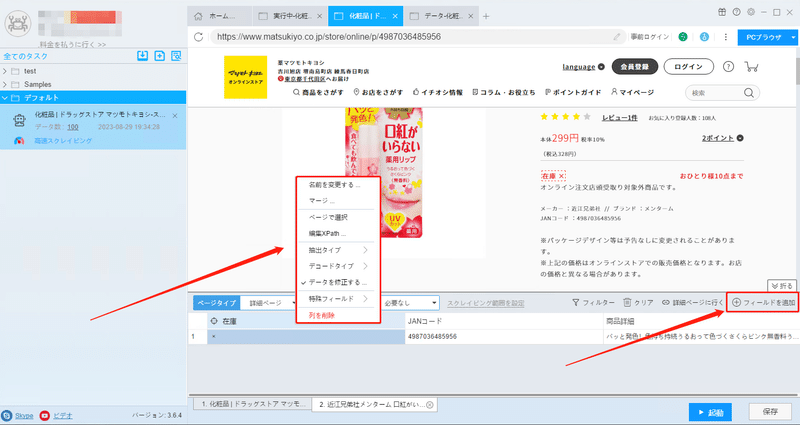Click the import task icon beside 全てのタスク

(x=143, y=56)
